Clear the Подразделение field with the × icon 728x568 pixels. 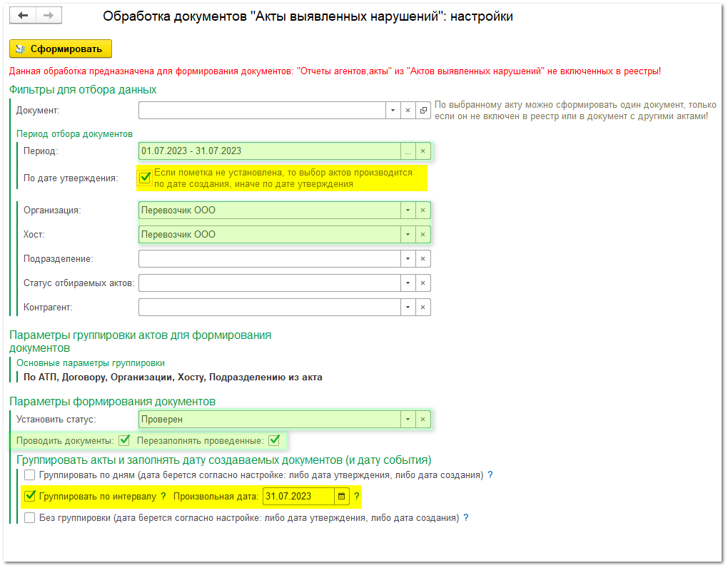point(423,258)
